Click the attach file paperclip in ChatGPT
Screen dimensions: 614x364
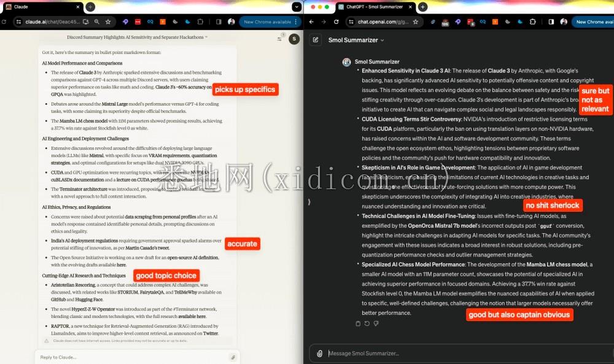(319, 353)
